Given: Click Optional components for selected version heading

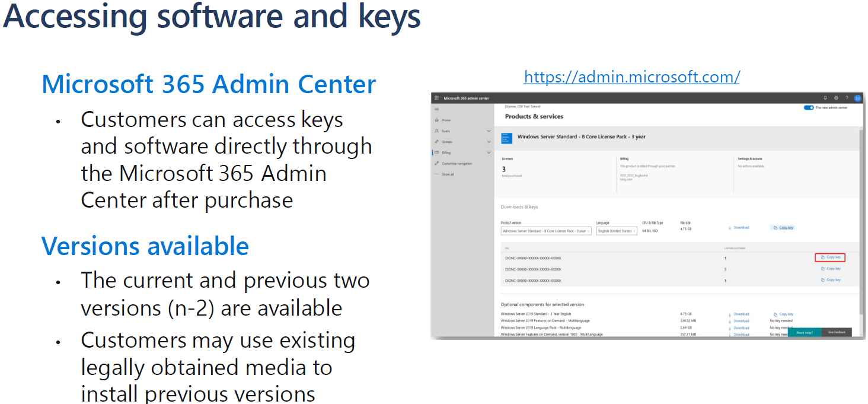Looking at the screenshot, I should pyautogui.click(x=542, y=305).
